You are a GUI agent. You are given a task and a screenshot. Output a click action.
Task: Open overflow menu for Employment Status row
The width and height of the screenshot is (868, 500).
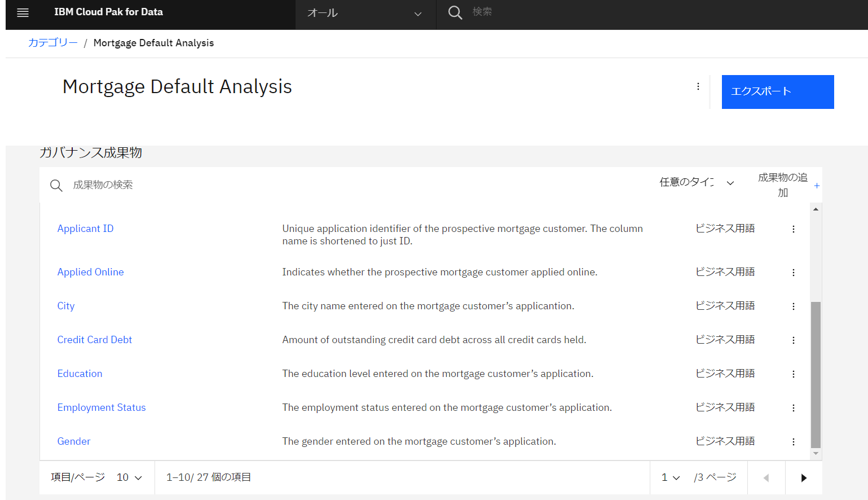[x=794, y=408]
